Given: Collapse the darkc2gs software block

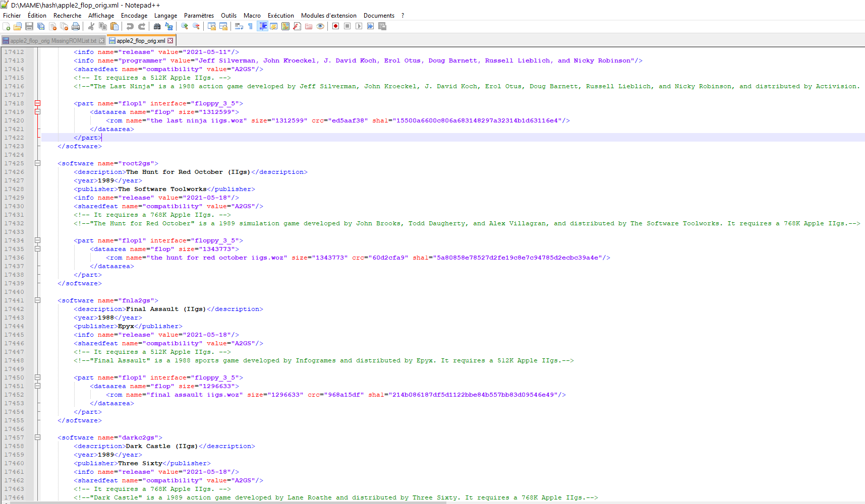Looking at the screenshot, I should 37,437.
